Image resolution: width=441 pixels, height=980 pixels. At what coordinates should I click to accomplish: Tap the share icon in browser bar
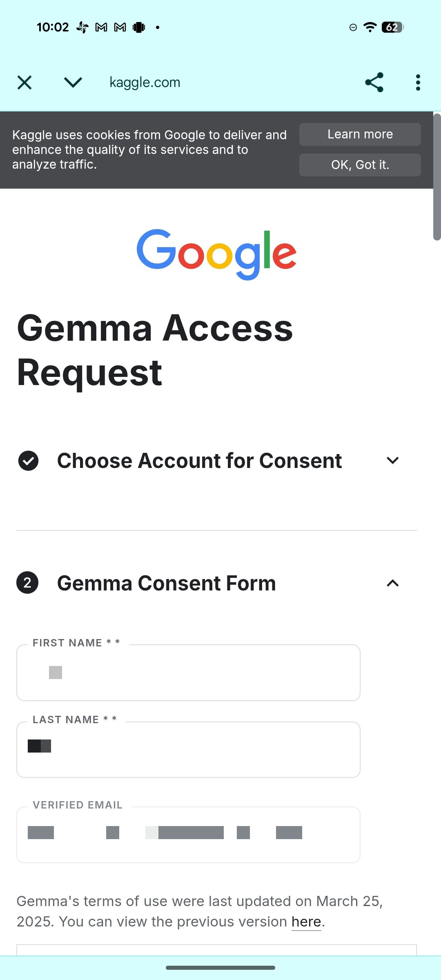(x=374, y=82)
